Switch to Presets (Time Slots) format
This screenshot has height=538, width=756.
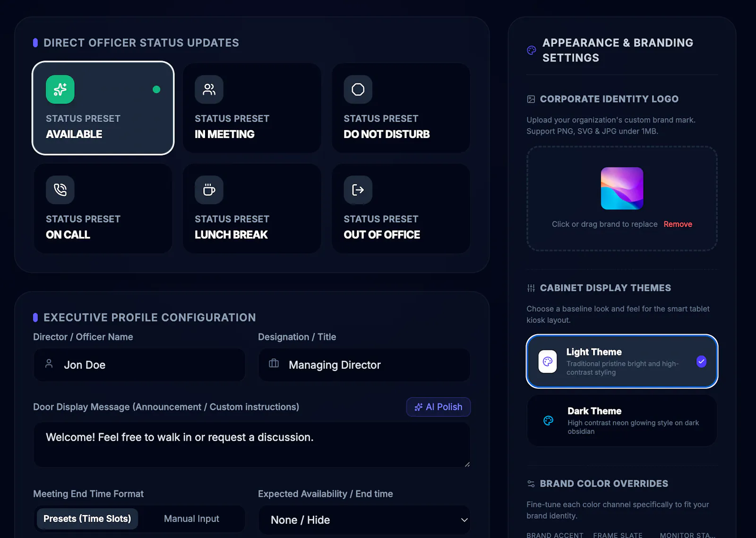[87, 519]
